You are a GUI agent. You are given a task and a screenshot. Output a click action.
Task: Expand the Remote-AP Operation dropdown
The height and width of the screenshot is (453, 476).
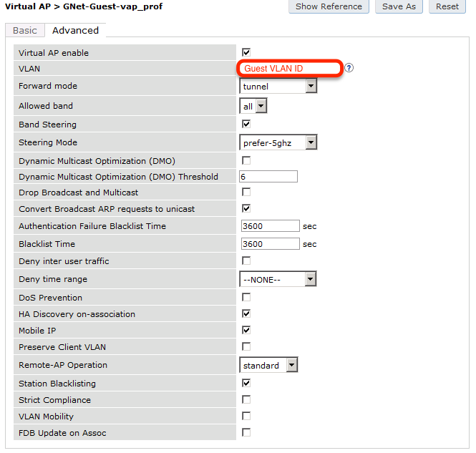pyautogui.click(x=268, y=365)
